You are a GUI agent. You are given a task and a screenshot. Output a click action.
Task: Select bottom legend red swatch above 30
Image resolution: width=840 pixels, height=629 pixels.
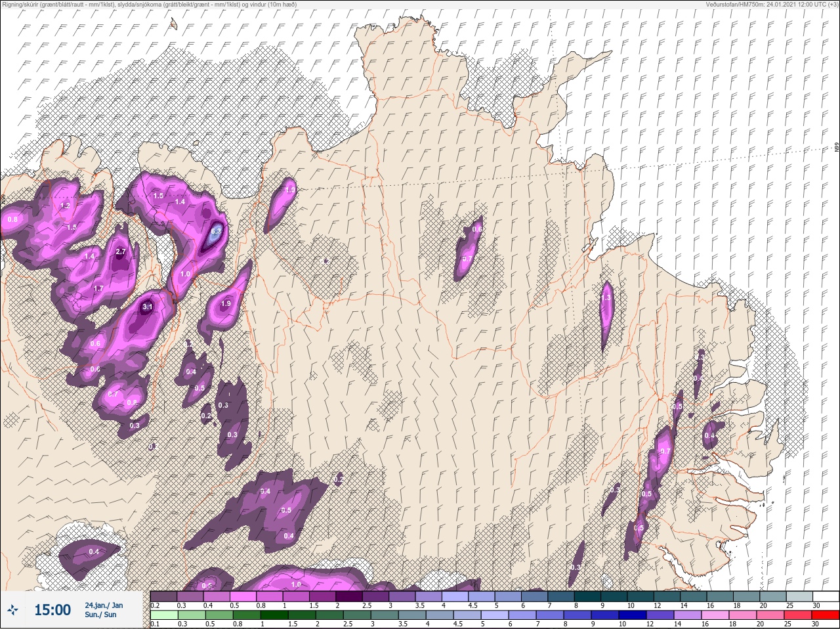click(x=827, y=615)
